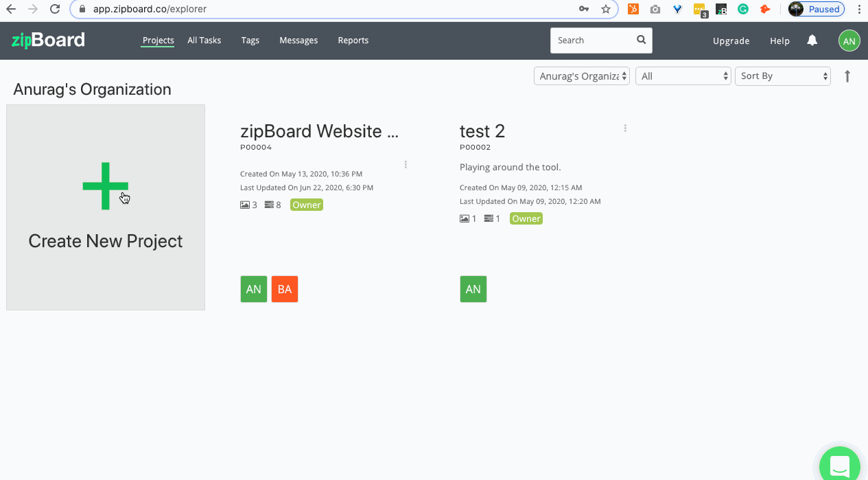The height and width of the screenshot is (480, 868).
Task: Open the zipBoard browser extension
Action: click(x=721, y=10)
